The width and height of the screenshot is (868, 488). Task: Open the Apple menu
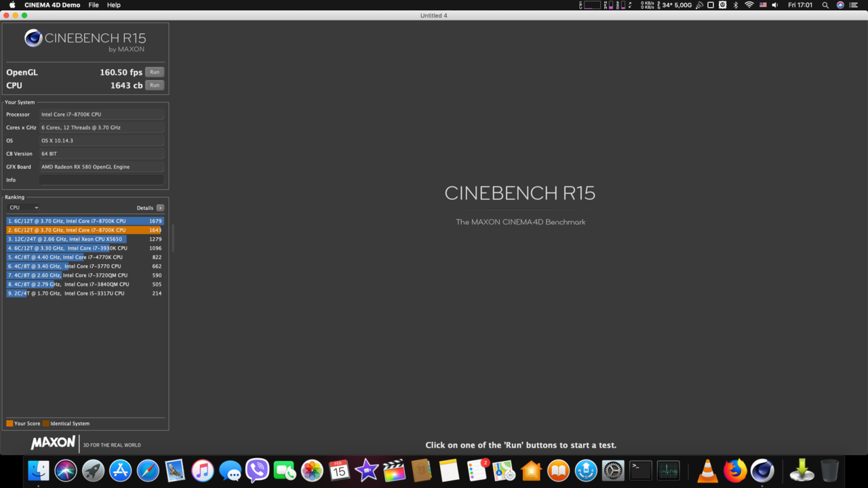tap(12, 5)
